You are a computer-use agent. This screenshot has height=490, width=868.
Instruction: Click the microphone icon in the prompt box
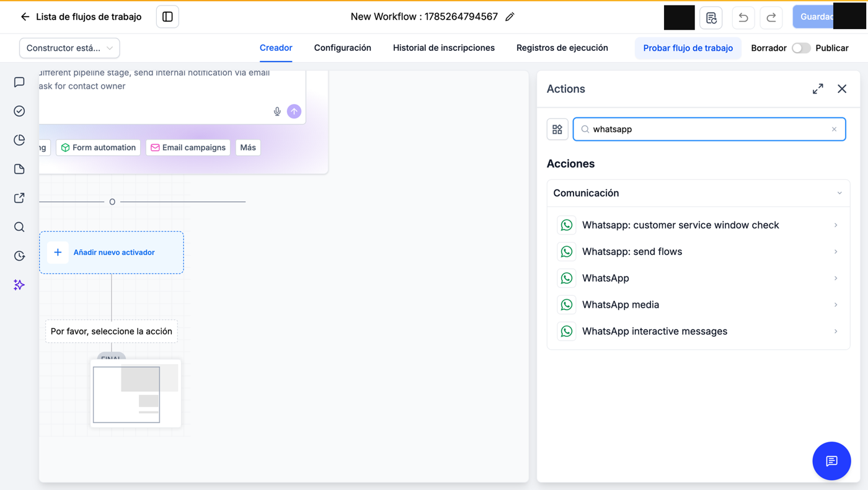click(x=277, y=112)
